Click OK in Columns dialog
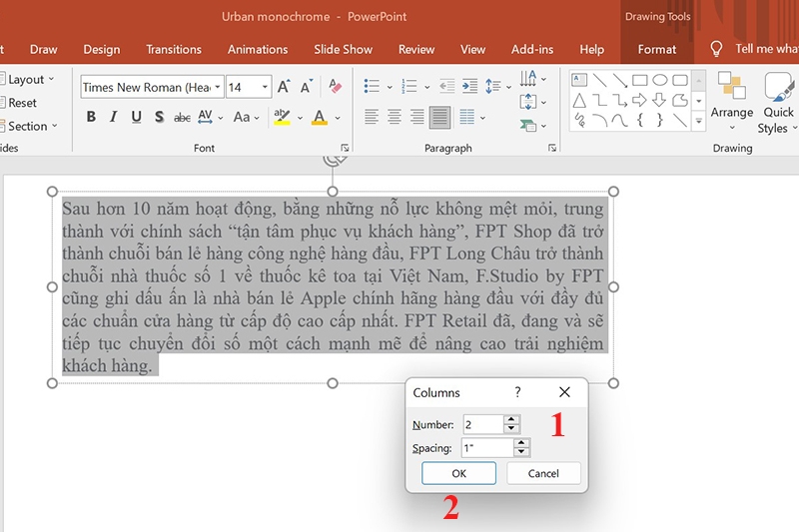 458,473
